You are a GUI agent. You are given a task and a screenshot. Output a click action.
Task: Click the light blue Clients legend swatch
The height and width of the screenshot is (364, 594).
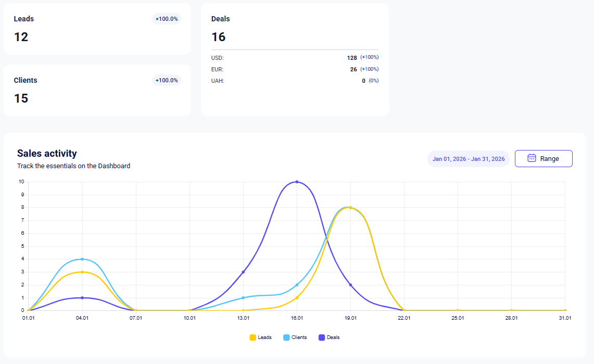286,337
